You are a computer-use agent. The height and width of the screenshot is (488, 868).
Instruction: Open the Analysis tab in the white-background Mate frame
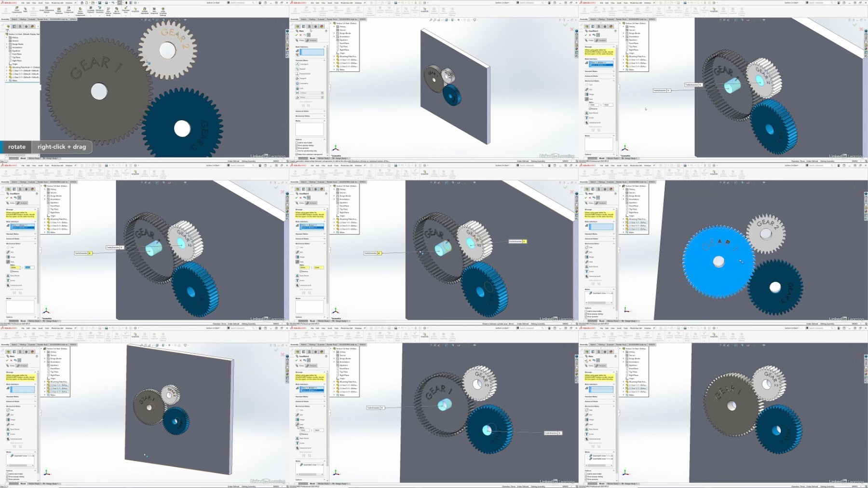point(311,41)
